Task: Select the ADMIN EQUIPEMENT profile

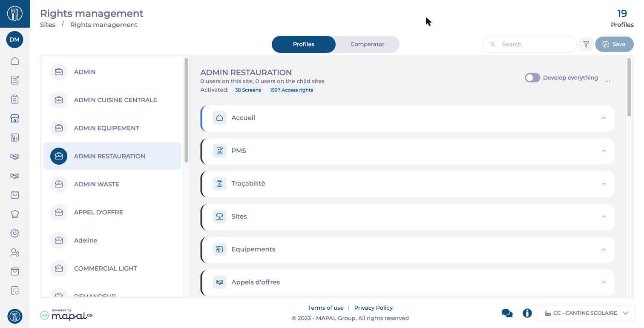Action: [112, 128]
